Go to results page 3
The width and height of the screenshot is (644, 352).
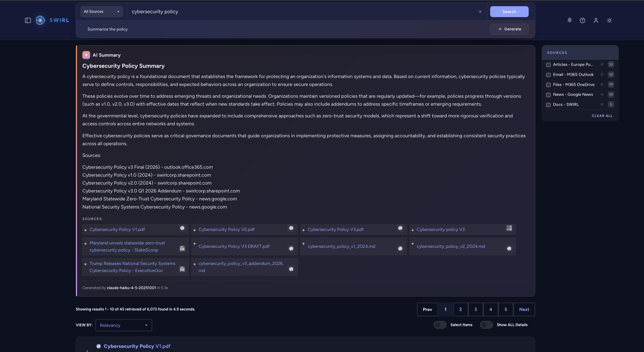[475, 309]
